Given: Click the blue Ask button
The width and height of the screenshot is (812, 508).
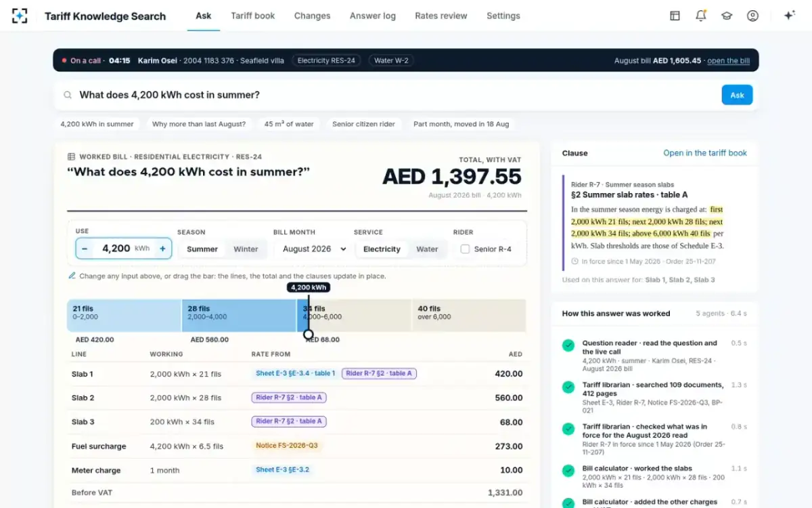Looking at the screenshot, I should click(x=737, y=95).
